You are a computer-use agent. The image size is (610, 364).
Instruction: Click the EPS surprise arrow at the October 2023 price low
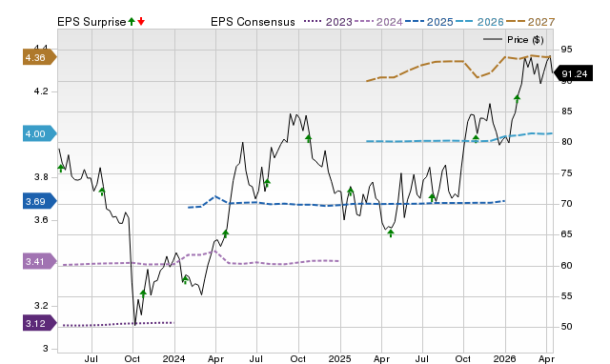[x=143, y=294]
